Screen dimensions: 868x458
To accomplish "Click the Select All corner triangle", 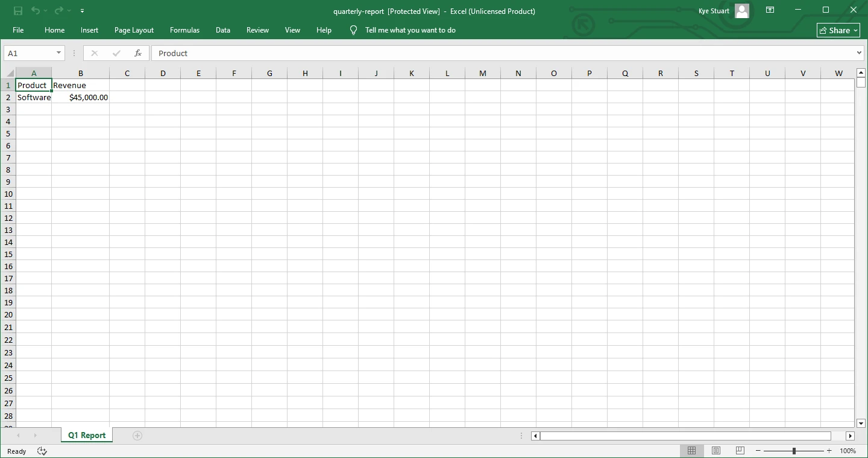I will (9, 73).
